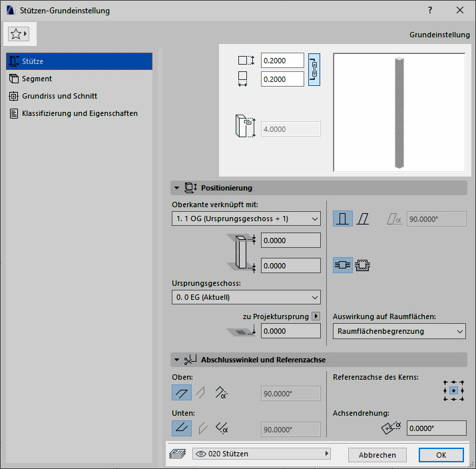This screenshot has height=469, width=476.
Task: Click the layers icon at bottom
Action: (x=177, y=454)
